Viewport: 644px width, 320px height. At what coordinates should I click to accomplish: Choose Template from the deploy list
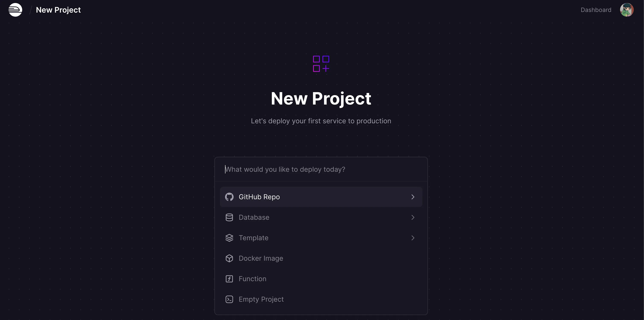click(253, 238)
